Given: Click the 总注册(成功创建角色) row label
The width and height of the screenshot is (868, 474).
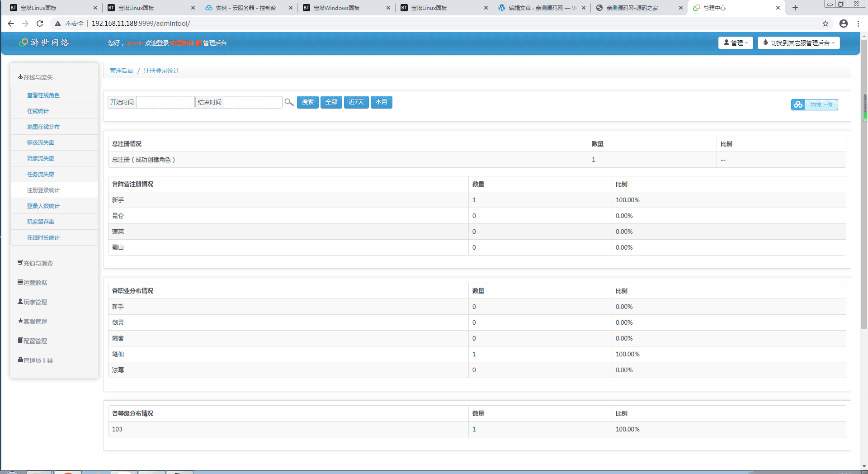Looking at the screenshot, I should (x=144, y=160).
